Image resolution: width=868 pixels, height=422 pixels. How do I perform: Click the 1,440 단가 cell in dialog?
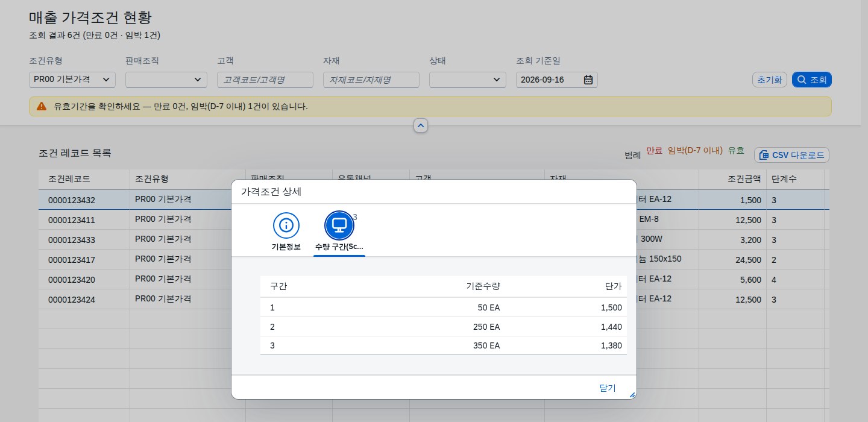click(611, 327)
